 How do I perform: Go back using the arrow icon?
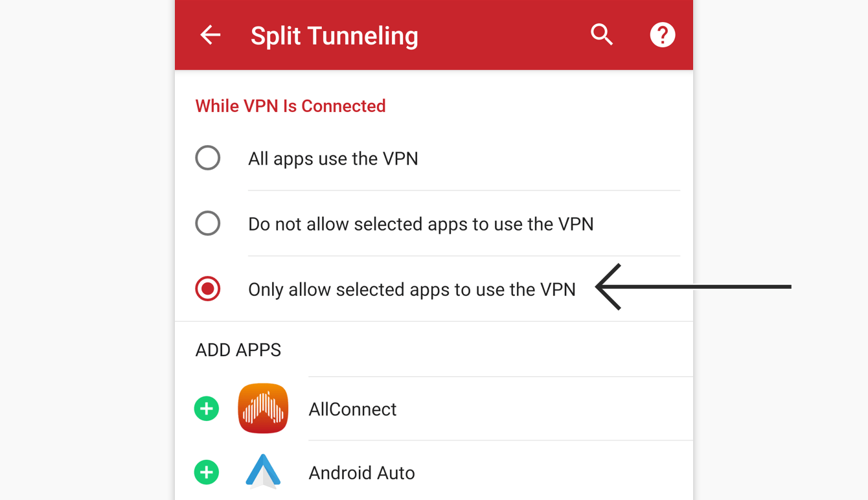210,35
